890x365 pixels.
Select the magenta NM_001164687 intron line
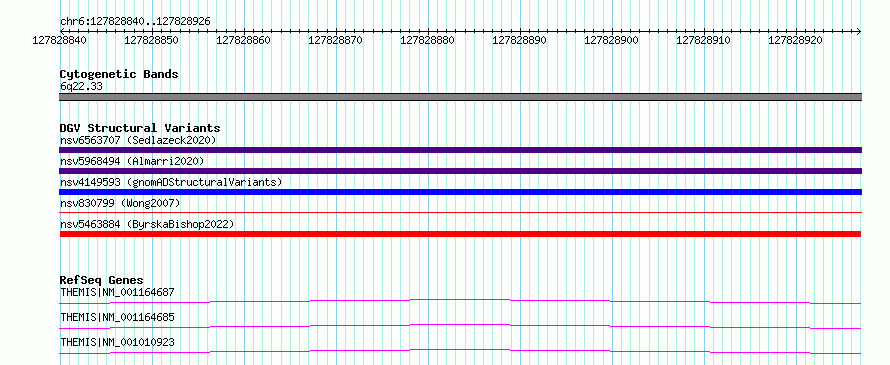click(x=460, y=301)
